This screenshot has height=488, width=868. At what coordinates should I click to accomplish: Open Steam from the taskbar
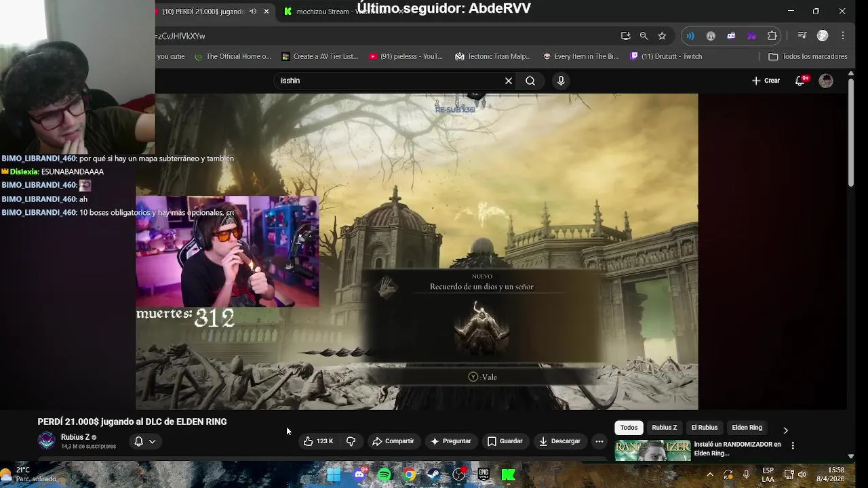click(434, 474)
